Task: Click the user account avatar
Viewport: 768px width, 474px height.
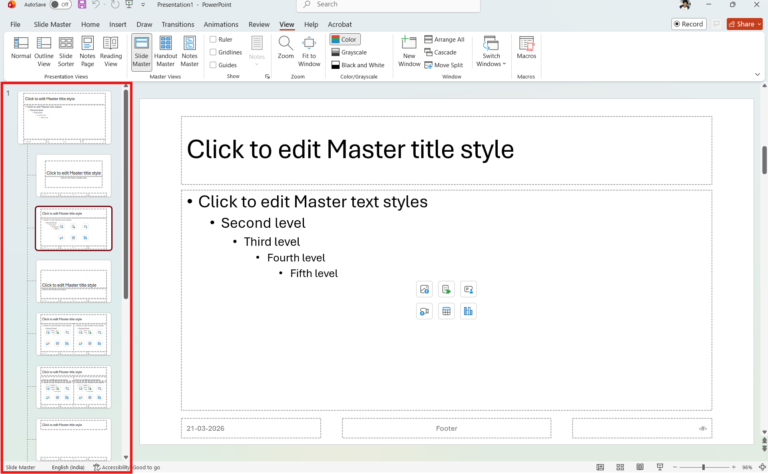Action: click(685, 4)
